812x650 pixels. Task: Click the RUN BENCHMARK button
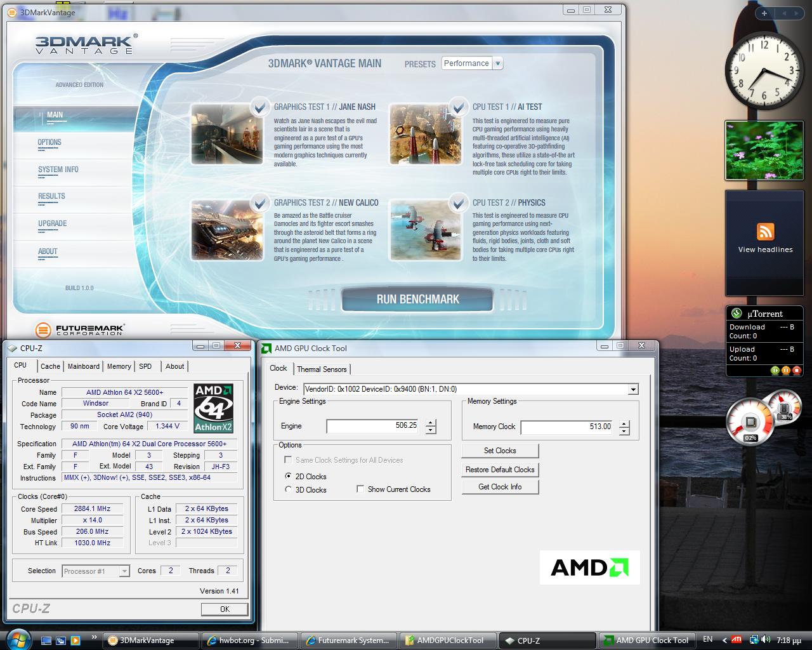tap(417, 299)
